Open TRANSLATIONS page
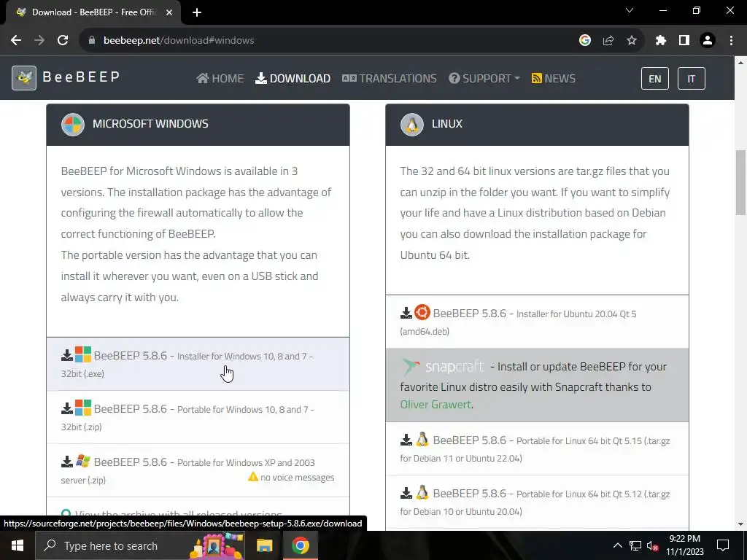The height and width of the screenshot is (560, 747). (390, 78)
